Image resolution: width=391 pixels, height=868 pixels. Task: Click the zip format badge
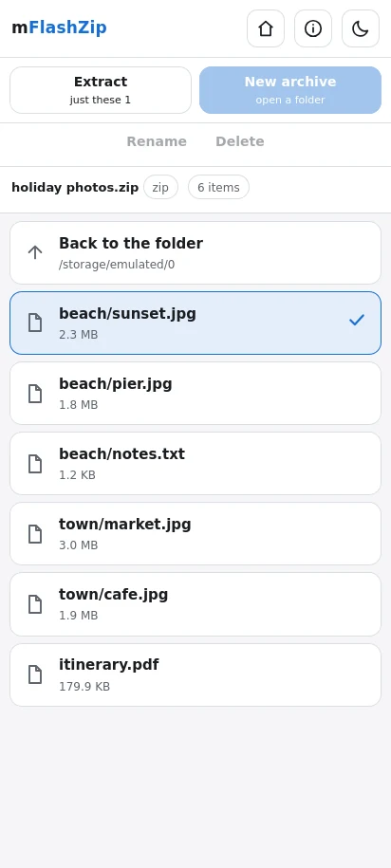point(160,187)
